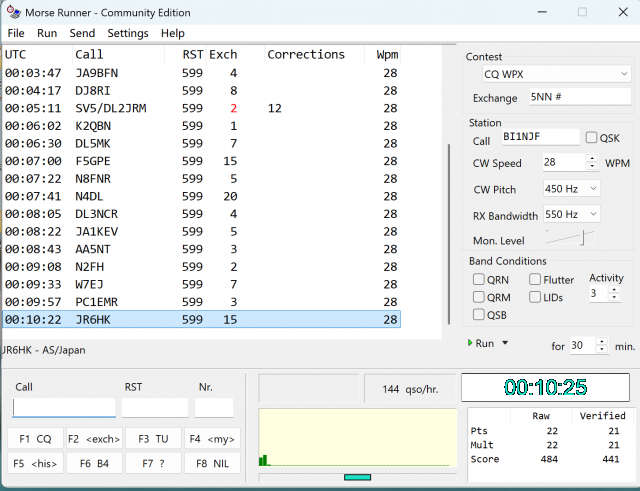Increase run duration minutes with up arrow

[x=602, y=341]
